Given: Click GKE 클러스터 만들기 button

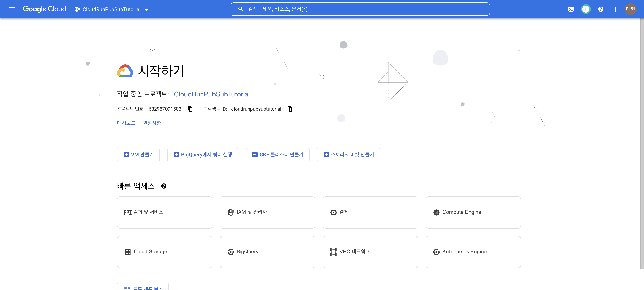Looking at the screenshot, I should (x=277, y=155).
